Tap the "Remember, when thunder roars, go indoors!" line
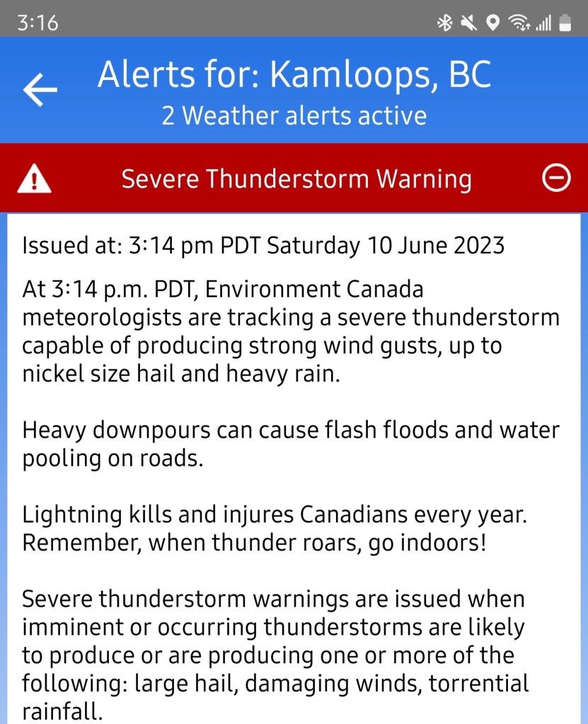The image size is (588, 724). [x=255, y=544]
